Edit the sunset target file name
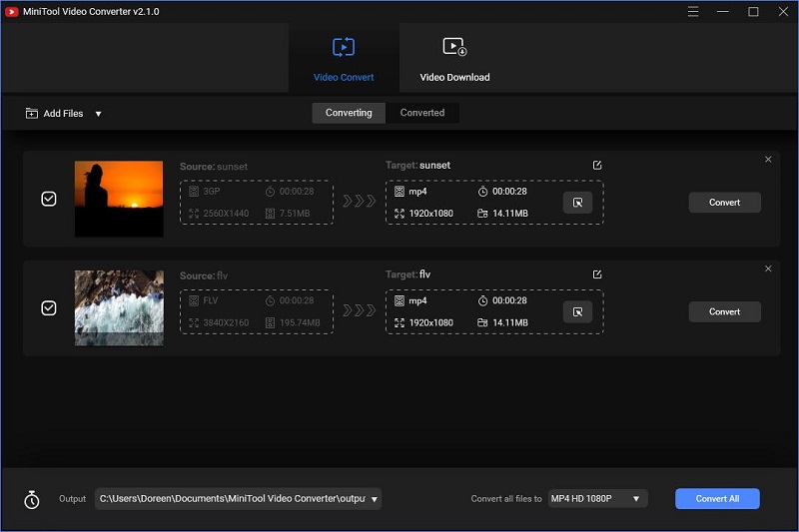The height and width of the screenshot is (532, 799). click(597, 165)
